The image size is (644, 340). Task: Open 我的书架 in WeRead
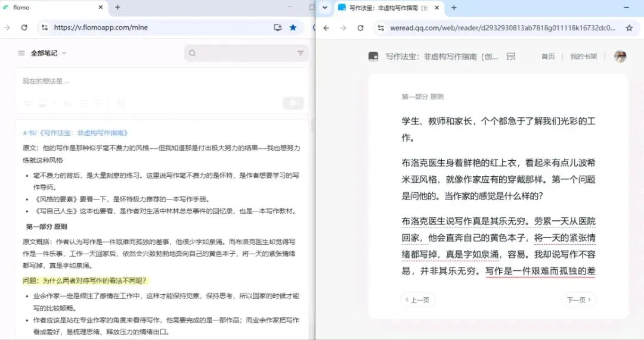click(583, 57)
